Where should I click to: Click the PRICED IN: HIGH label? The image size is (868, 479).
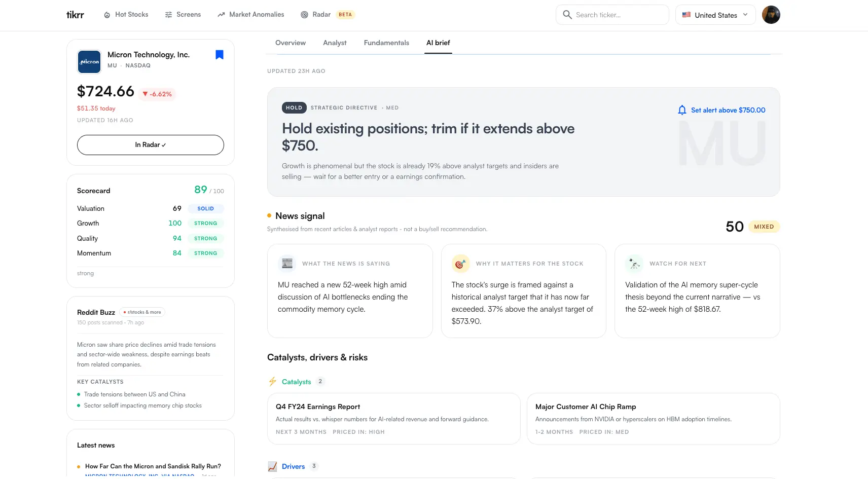point(359,432)
